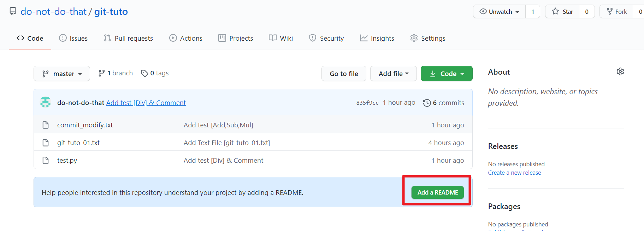Viewport: 644px width, 231px height.
Task: Click the file icon for test.py
Action: tap(46, 160)
